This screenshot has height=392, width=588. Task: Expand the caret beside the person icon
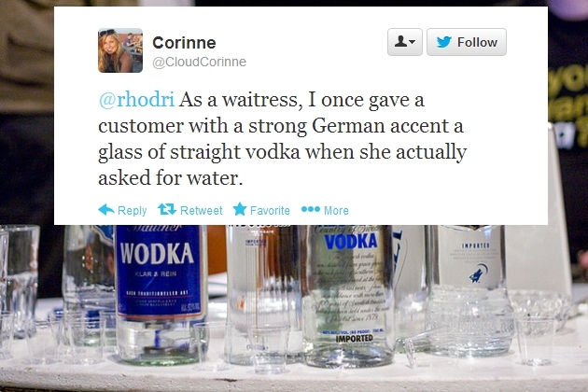coord(413,42)
